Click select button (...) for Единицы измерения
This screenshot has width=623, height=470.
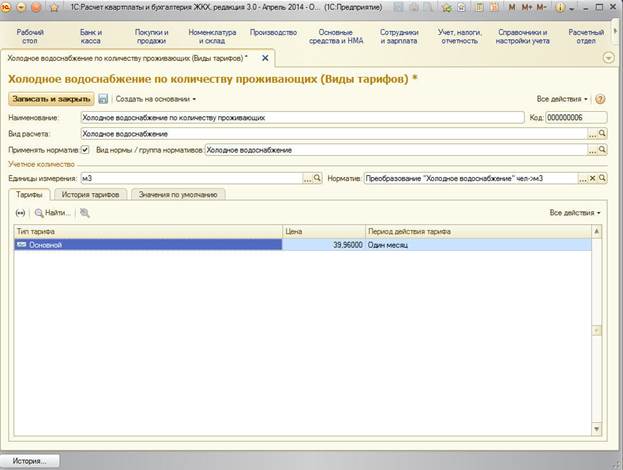click(308, 178)
